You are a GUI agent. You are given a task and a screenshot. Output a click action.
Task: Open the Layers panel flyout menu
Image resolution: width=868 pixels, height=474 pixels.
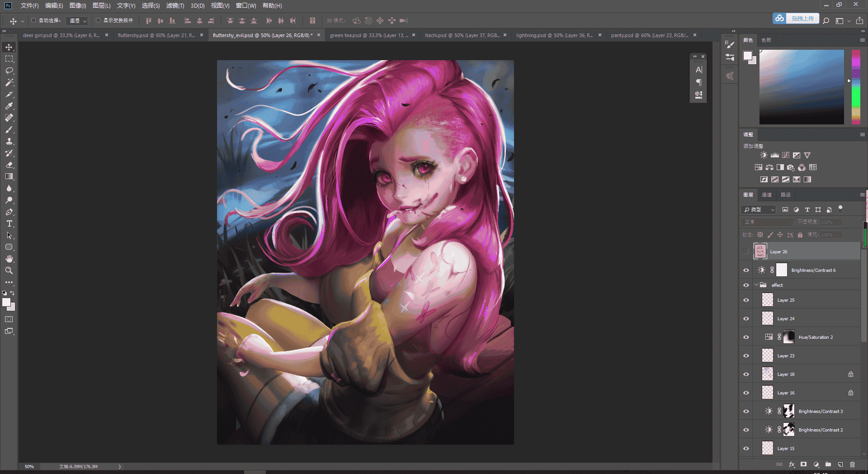862,194
